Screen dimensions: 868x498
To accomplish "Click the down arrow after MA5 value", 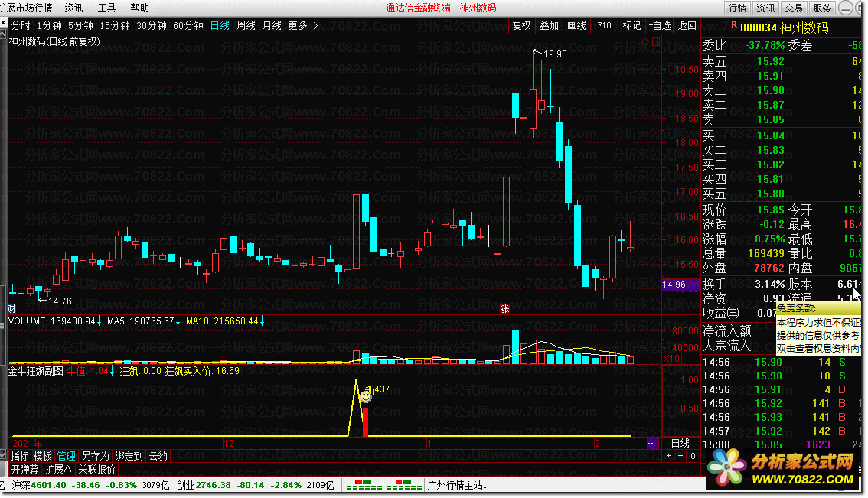I will [178, 321].
